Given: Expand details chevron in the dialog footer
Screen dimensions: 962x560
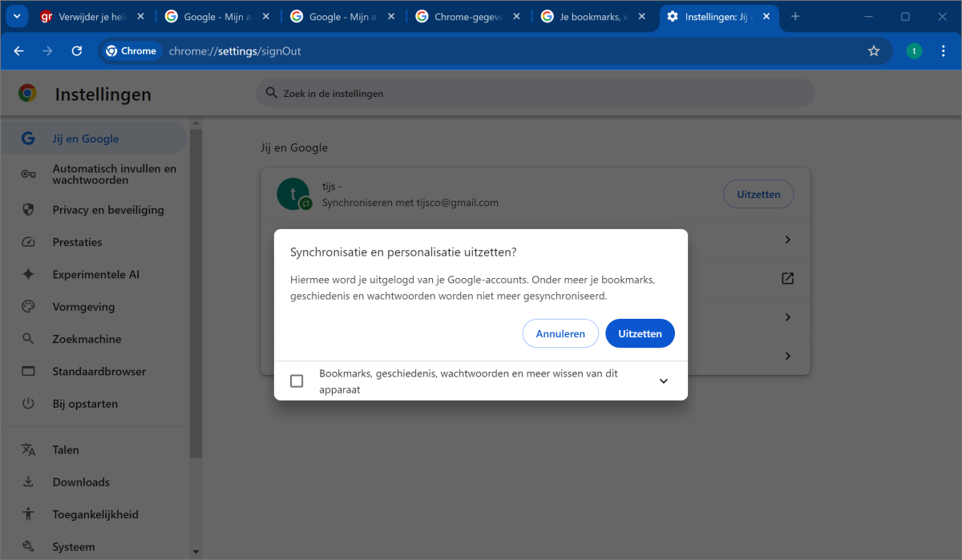Looking at the screenshot, I should (663, 381).
